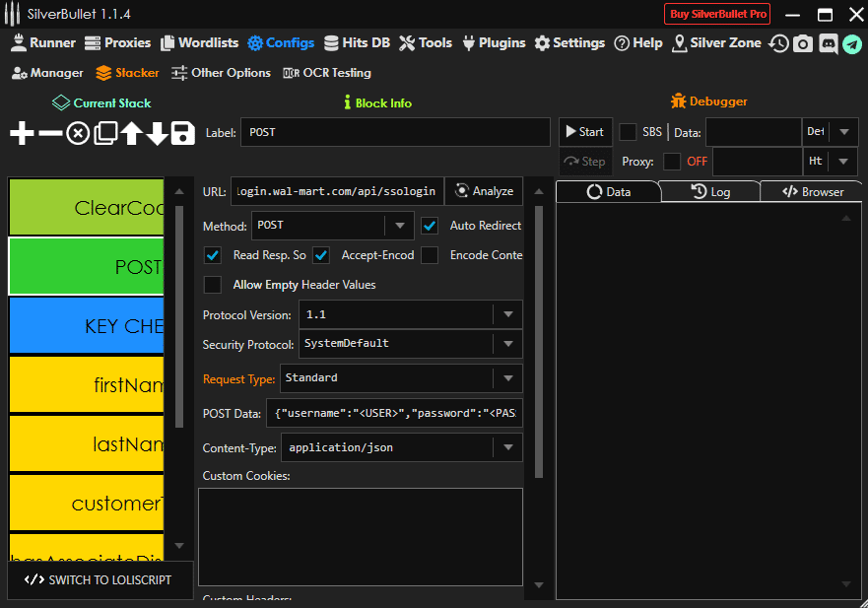Click the Buy SilverBullet Pro button
Image resolution: width=868 pixels, height=608 pixels.
pyautogui.click(x=717, y=14)
